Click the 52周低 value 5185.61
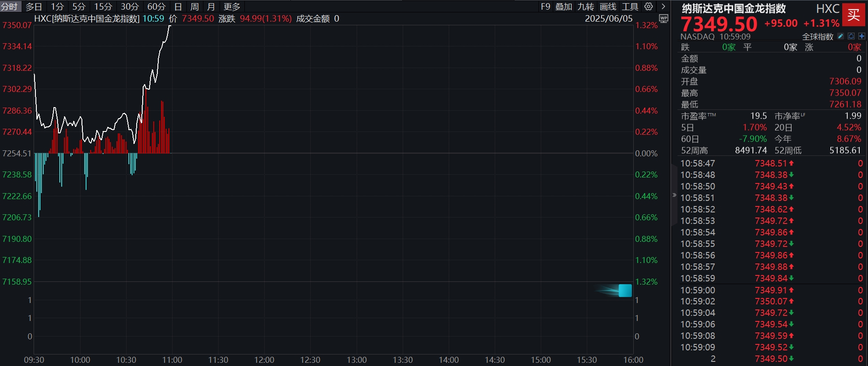 coord(845,150)
